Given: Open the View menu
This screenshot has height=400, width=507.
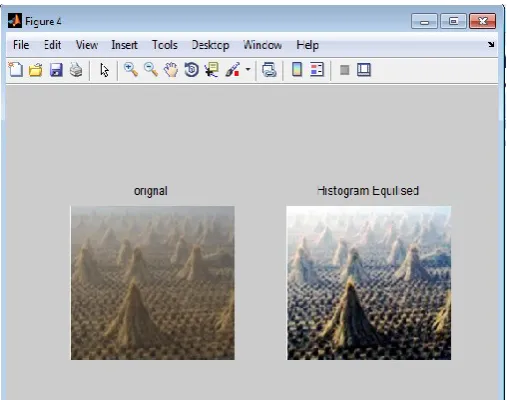Looking at the screenshot, I should point(87,45).
